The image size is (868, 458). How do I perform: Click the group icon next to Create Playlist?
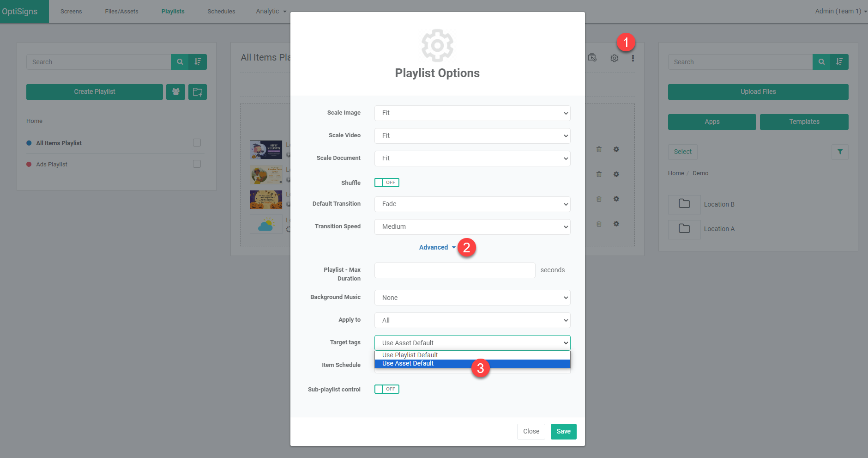point(176,92)
